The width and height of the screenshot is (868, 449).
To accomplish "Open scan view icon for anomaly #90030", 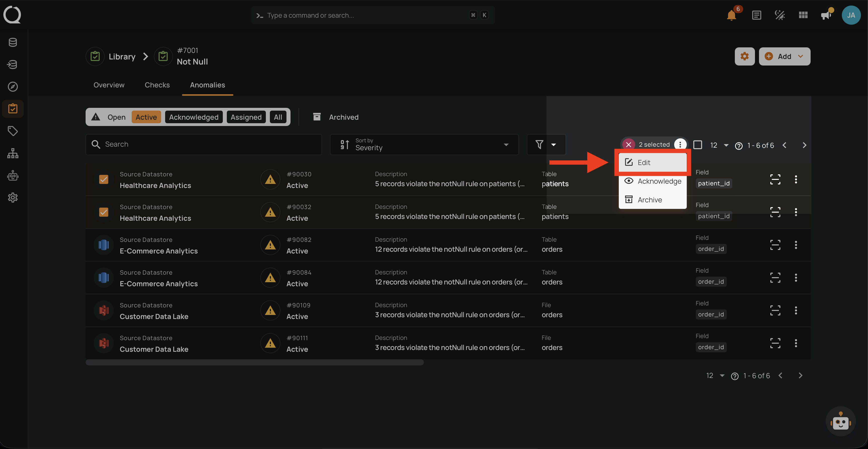I will pyautogui.click(x=775, y=179).
